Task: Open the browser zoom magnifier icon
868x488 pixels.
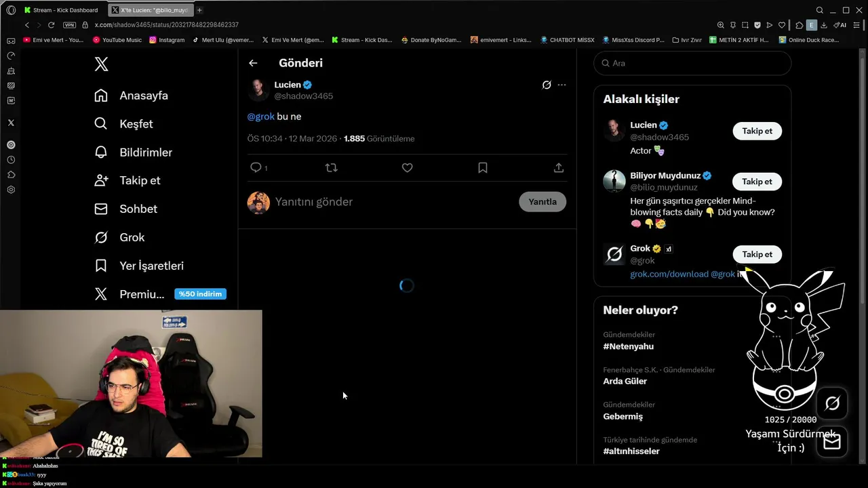Action: pos(720,25)
